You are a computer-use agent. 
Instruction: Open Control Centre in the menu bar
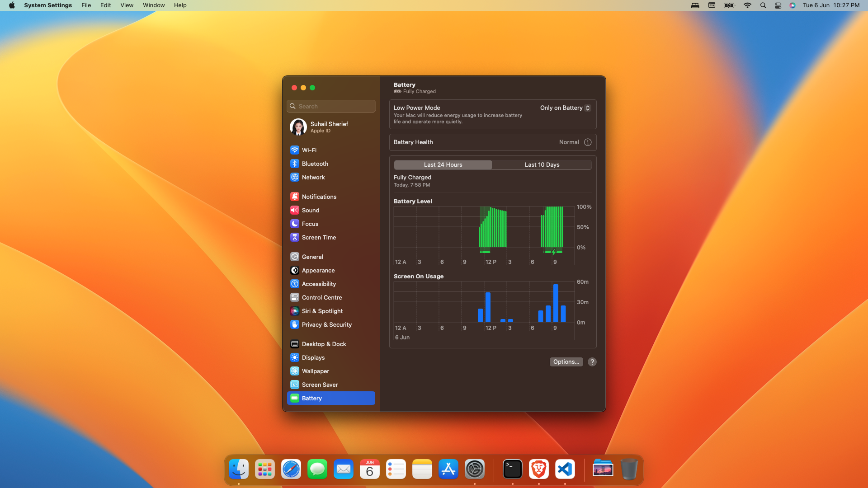pyautogui.click(x=778, y=5)
